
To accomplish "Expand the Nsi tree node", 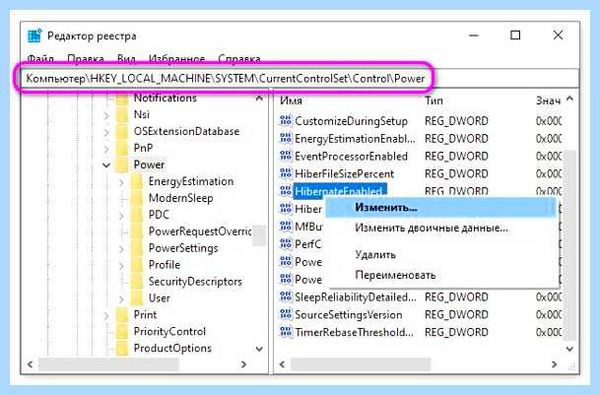I will 107,115.
